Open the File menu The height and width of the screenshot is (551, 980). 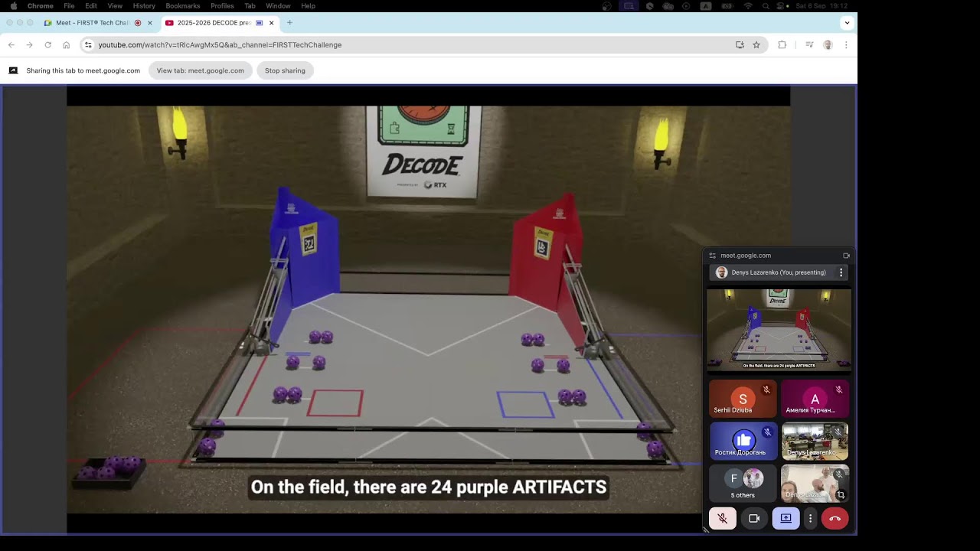69,6
